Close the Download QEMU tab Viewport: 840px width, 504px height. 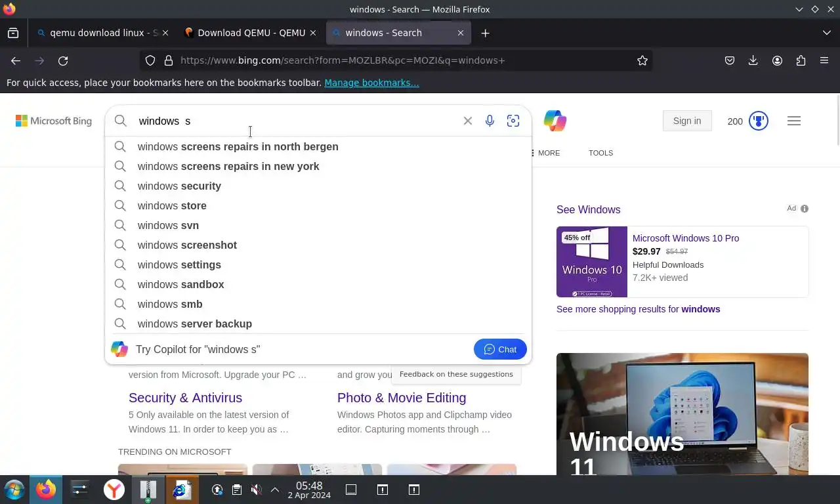coord(313,33)
